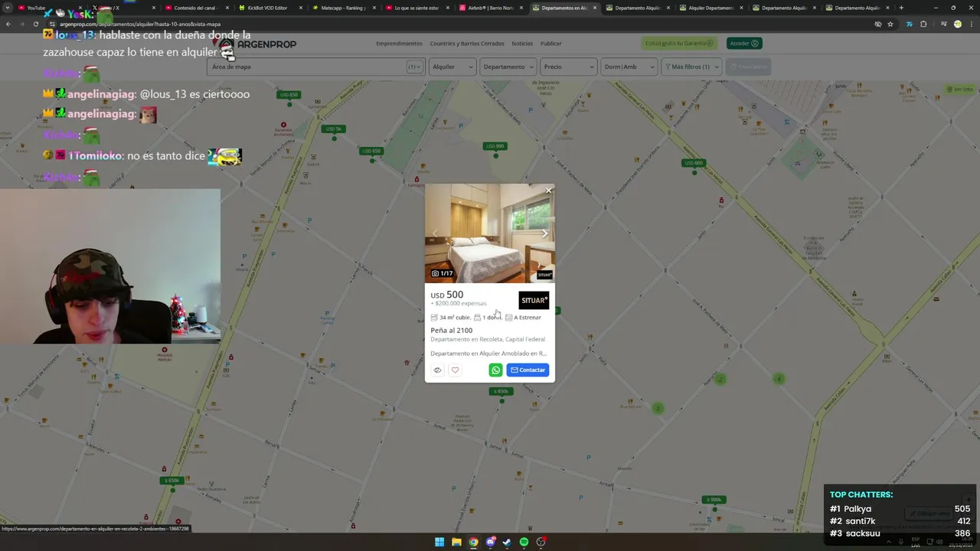Click the (1) area counter badge
The height and width of the screenshot is (551, 980).
(414, 67)
